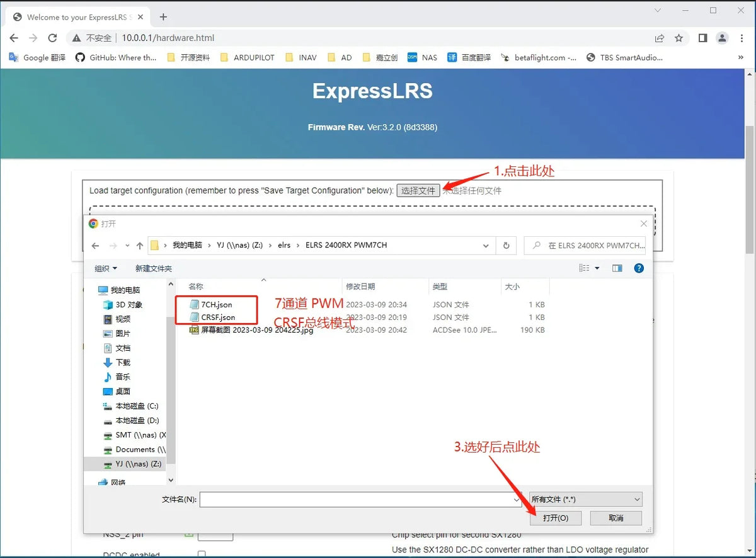
Task: Open 音乐 folder in tree
Action: tap(117, 377)
